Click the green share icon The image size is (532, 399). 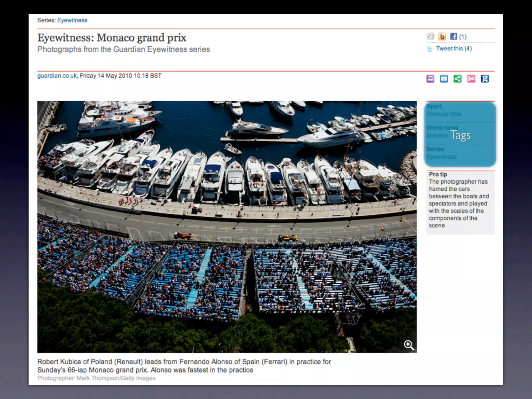tap(457, 78)
